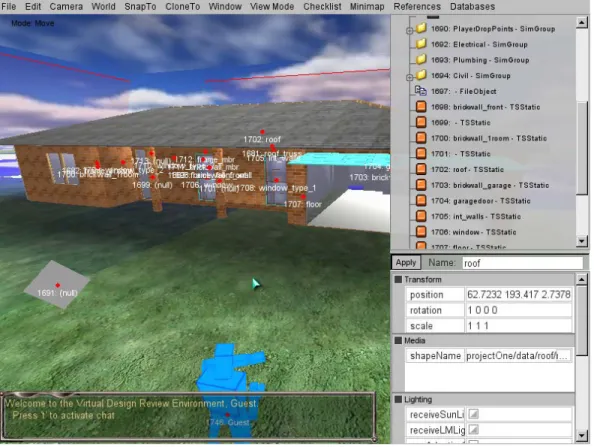Click the 1699: (null) viewport label
Image resolution: width=594 pixels, height=447 pixels.
tap(152, 185)
